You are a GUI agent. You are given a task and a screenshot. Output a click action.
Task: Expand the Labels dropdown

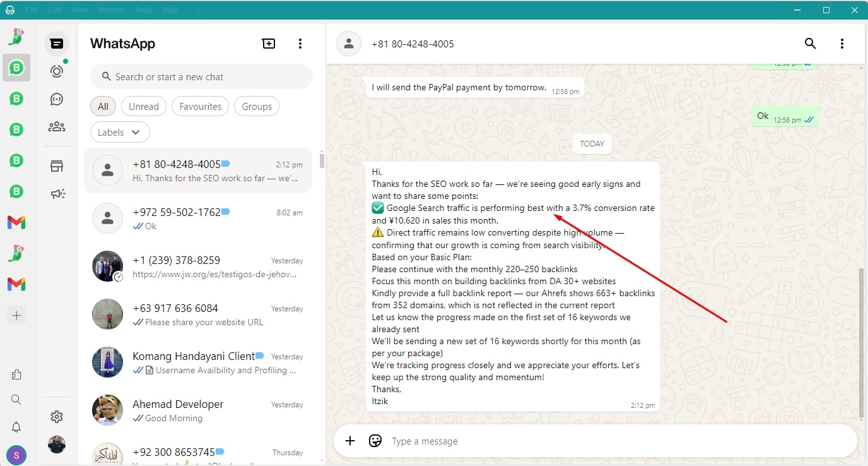coord(120,133)
